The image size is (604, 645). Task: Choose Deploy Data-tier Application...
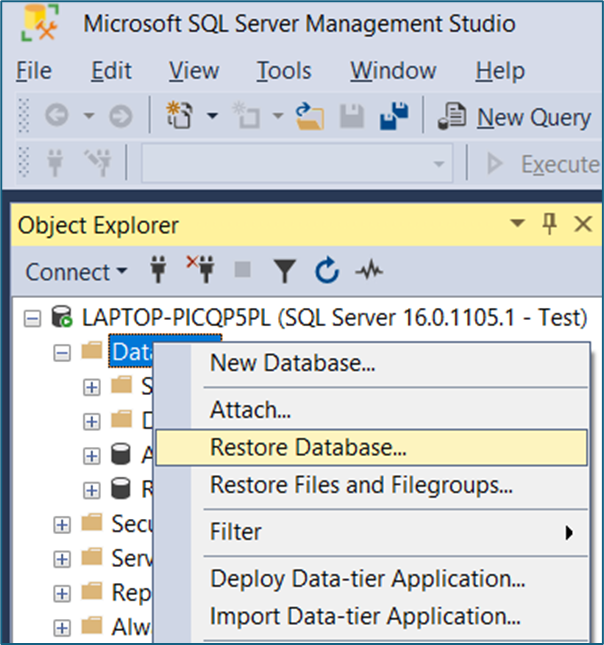372,579
